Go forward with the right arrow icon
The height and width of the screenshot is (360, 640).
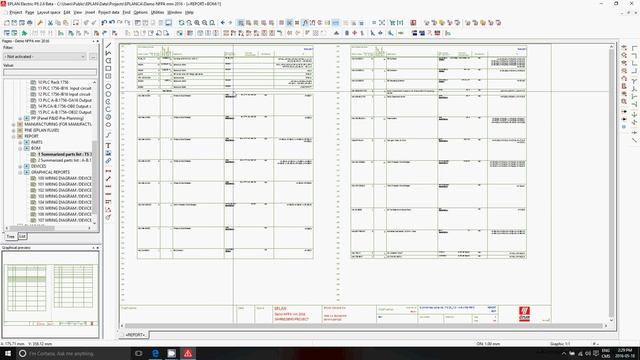230,23
